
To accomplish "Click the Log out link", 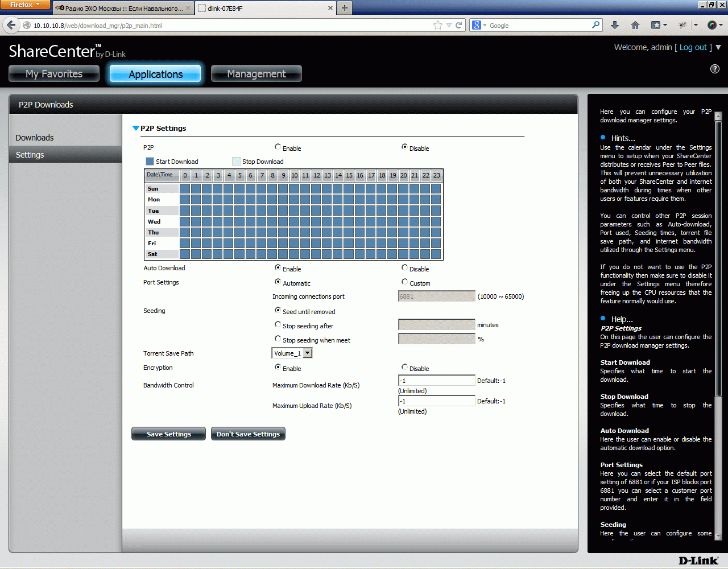I will 693,47.
